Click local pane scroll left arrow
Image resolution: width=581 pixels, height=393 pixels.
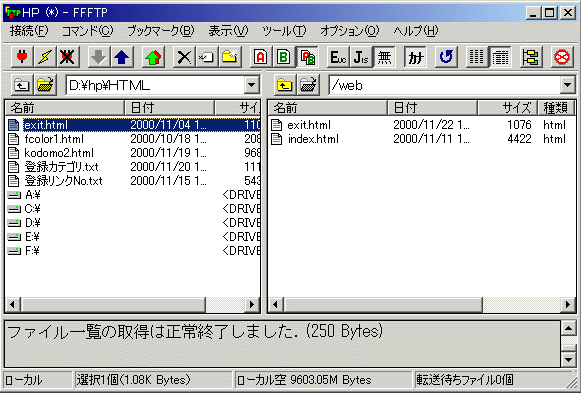13,304
